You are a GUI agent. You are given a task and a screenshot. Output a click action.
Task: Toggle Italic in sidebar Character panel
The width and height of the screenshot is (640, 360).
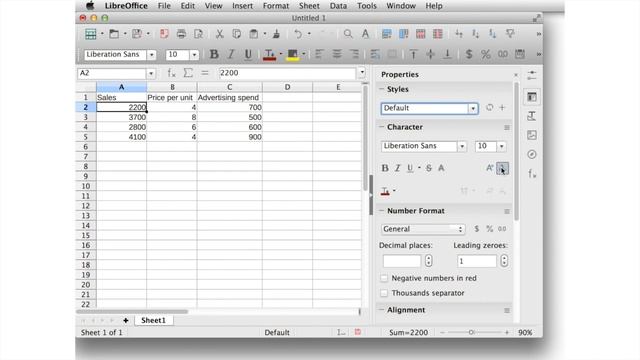tap(397, 168)
